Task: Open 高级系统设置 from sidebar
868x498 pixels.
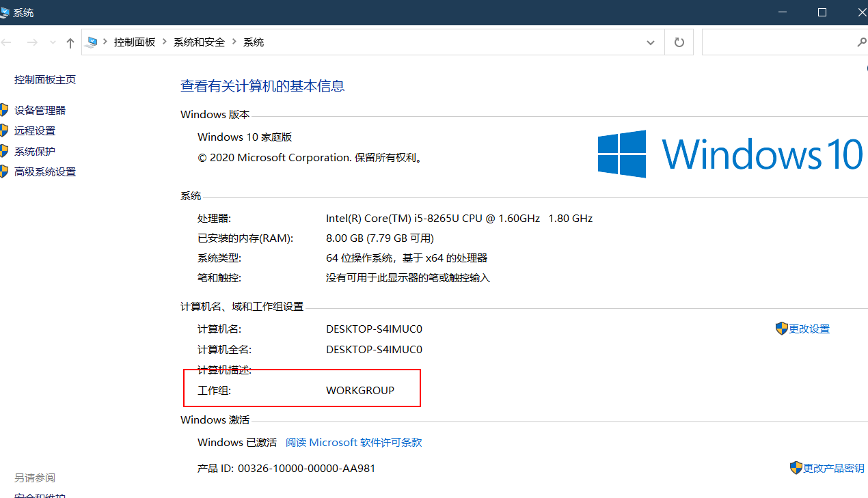Action: coord(45,172)
